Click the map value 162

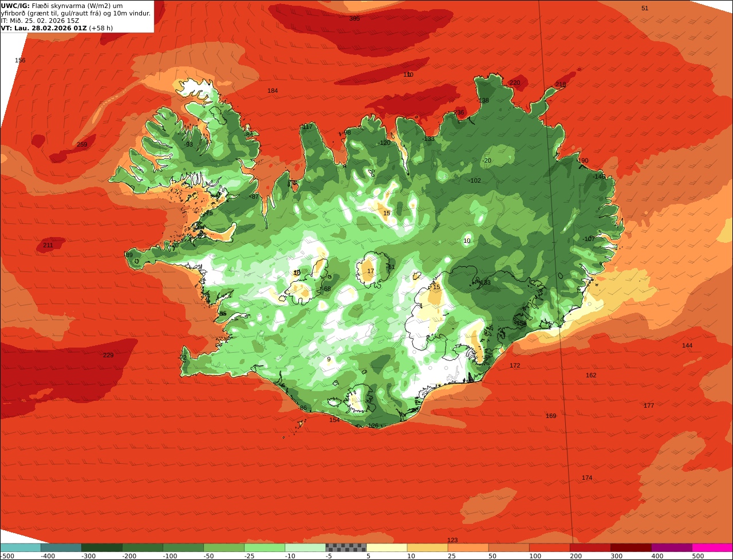(x=591, y=375)
